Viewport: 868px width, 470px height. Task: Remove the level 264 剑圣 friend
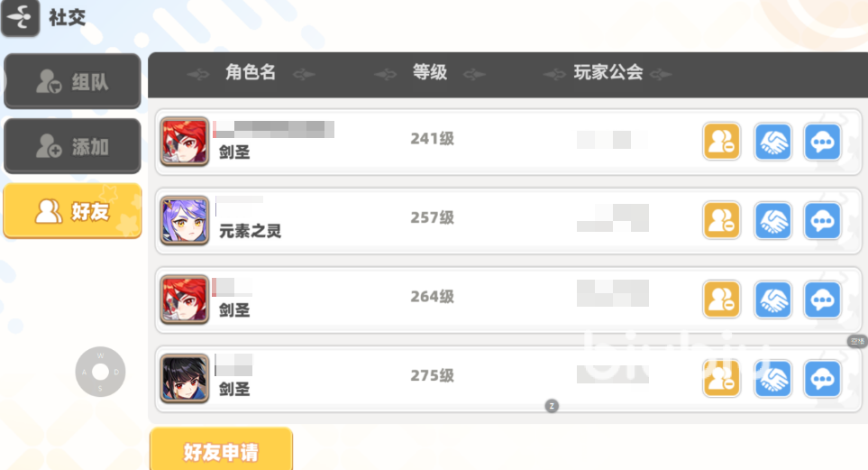(x=721, y=300)
